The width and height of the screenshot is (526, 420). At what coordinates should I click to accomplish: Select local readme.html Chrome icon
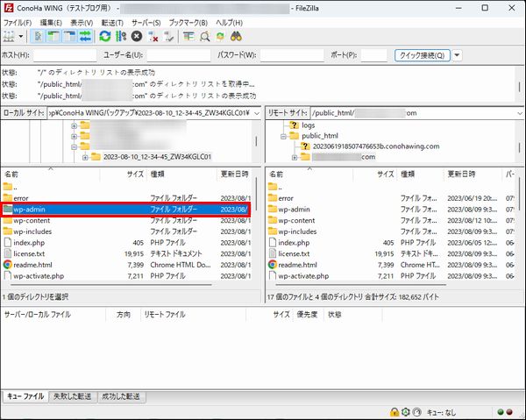click(7, 265)
